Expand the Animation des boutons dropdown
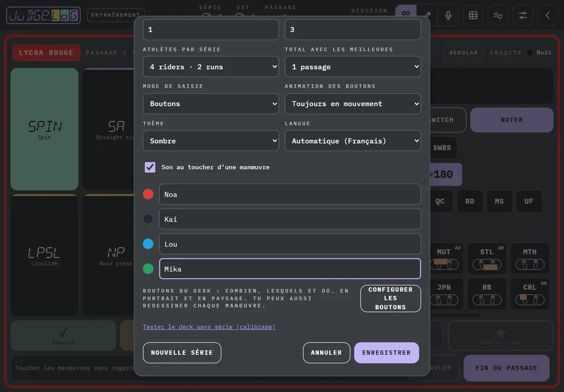564x392 pixels. pyautogui.click(x=353, y=104)
